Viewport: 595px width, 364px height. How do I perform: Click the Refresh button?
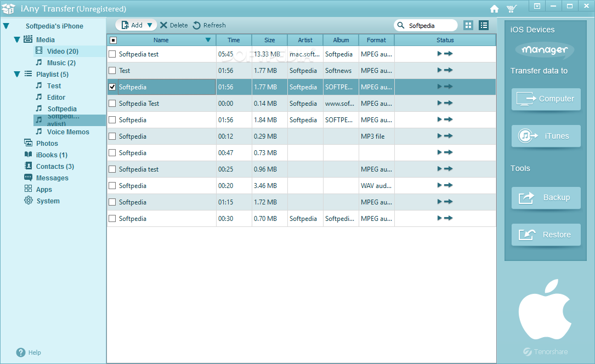point(209,25)
